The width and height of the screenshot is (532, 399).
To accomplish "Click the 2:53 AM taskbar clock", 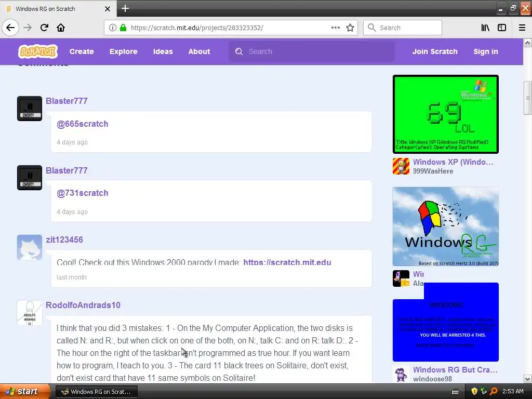I will (513, 392).
